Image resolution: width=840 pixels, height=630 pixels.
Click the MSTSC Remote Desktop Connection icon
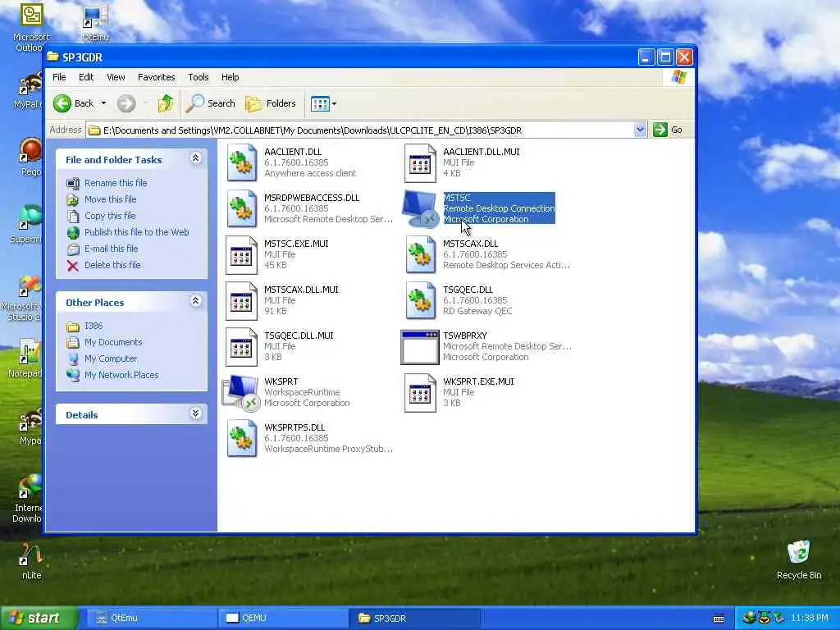420,208
